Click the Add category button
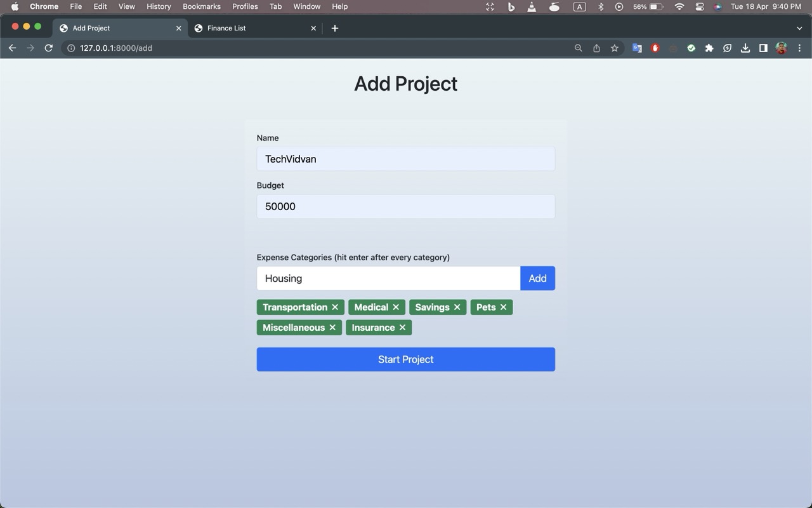 click(x=537, y=278)
